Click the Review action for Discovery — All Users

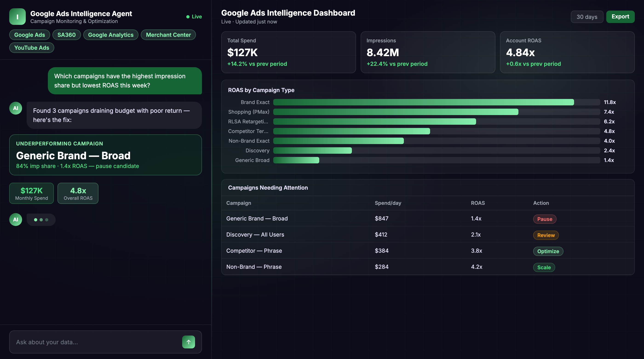coord(546,235)
